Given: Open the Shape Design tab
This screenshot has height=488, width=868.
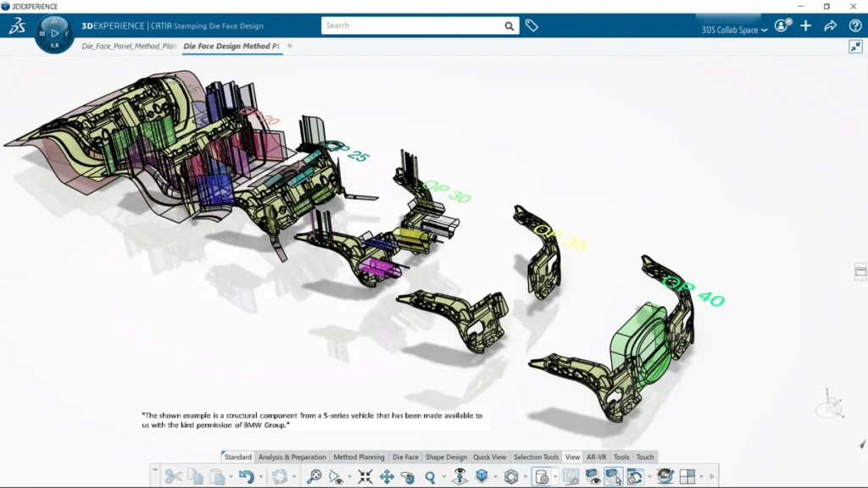Looking at the screenshot, I should tap(446, 457).
